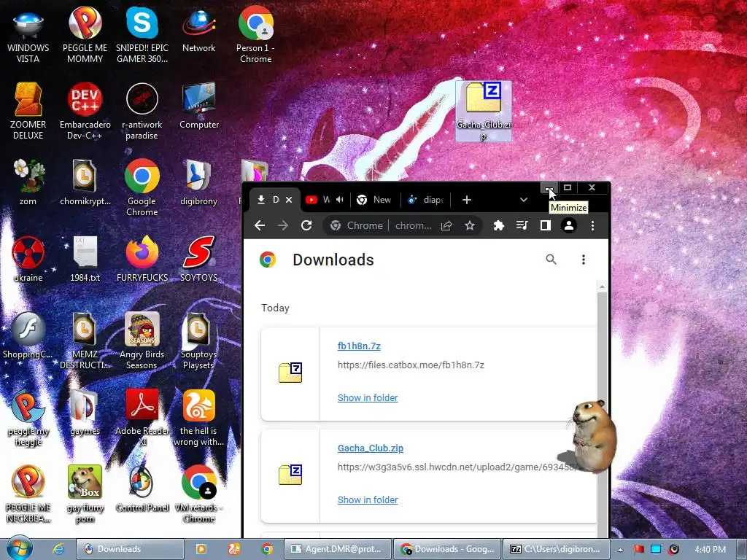Select the 'gay flurry porn' Box icon

(x=85, y=494)
